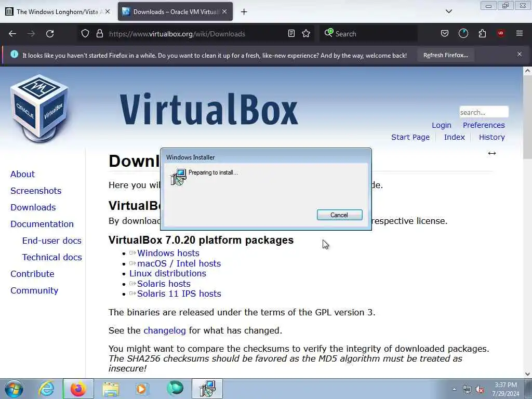Reload the page with refresh icon
The image size is (532, 399).
pos(50,34)
